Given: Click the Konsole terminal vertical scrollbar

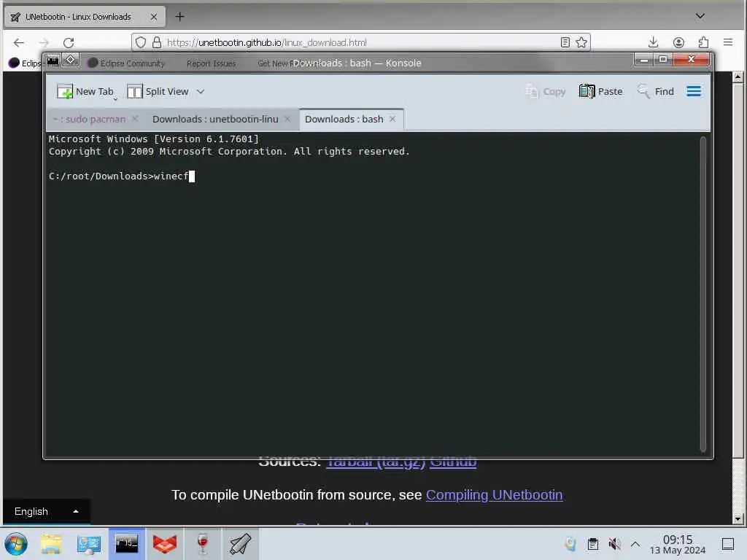Looking at the screenshot, I should tap(703, 294).
